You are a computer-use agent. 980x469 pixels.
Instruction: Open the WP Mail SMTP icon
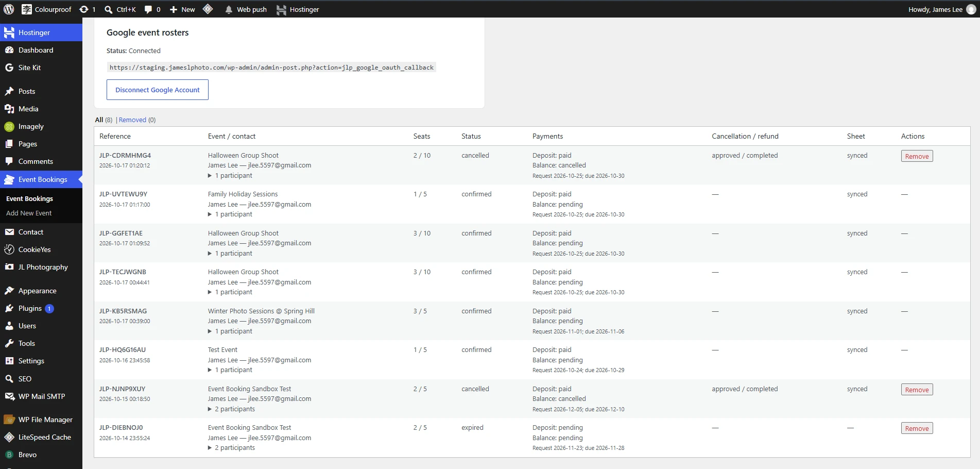pos(9,396)
